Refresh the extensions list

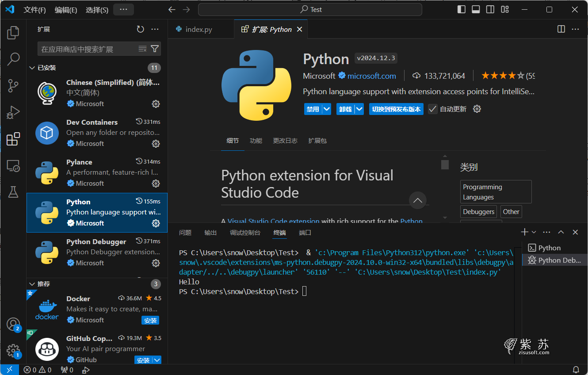tap(140, 29)
